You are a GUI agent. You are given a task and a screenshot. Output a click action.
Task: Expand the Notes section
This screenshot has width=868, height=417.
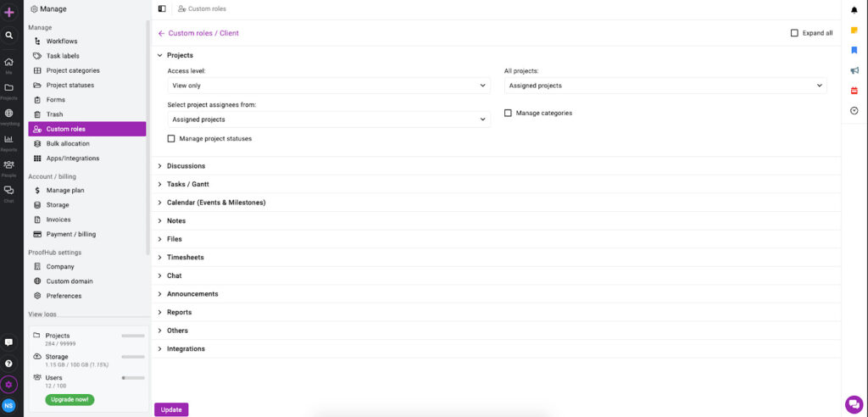(x=159, y=221)
